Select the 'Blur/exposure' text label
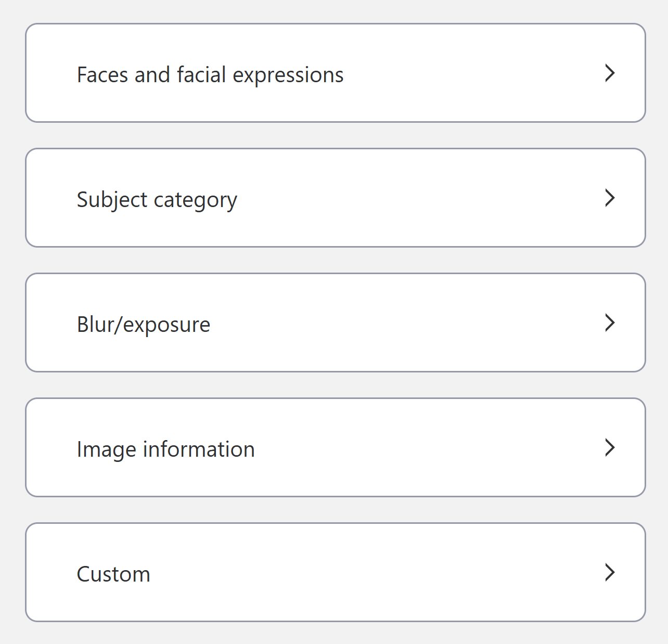Screen dimensions: 668x644 (x=144, y=325)
